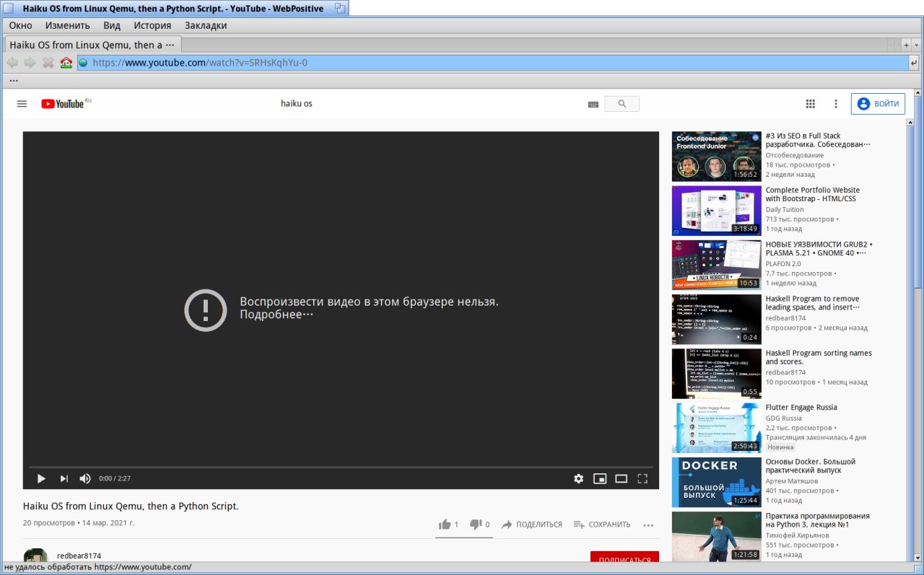Open the Изменить menu
The image size is (924, 575).
[x=68, y=25]
